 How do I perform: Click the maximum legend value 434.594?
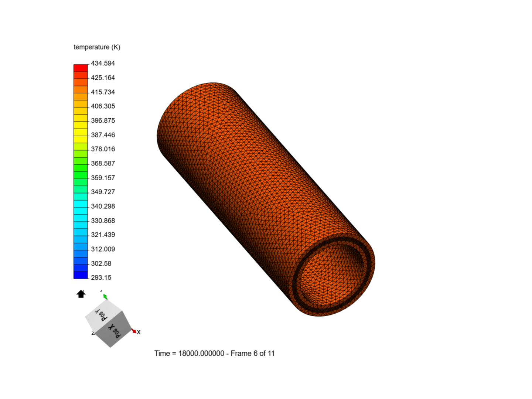[103, 63]
